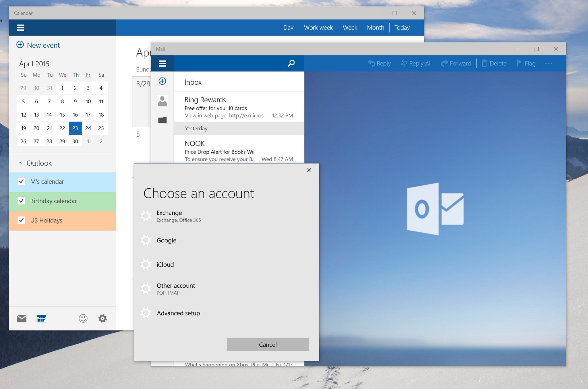Screen dimensions: 588x389
Task: Open the folders icon in Mail sidebar
Action: pos(162,120)
